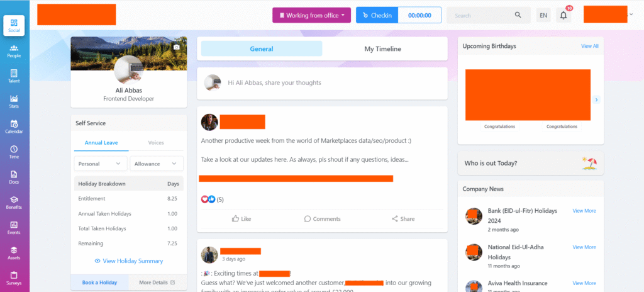This screenshot has width=644, height=292.
Task: Open Assets in the sidebar
Action: [14, 253]
